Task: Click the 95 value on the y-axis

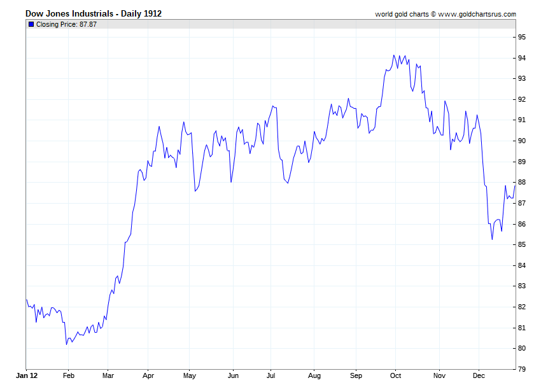Action: click(x=521, y=38)
